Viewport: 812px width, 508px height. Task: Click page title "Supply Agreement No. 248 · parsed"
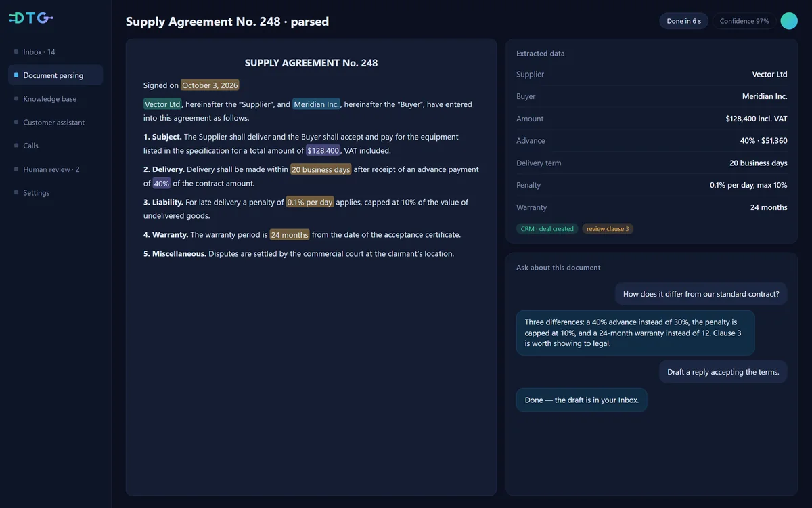coord(227,22)
